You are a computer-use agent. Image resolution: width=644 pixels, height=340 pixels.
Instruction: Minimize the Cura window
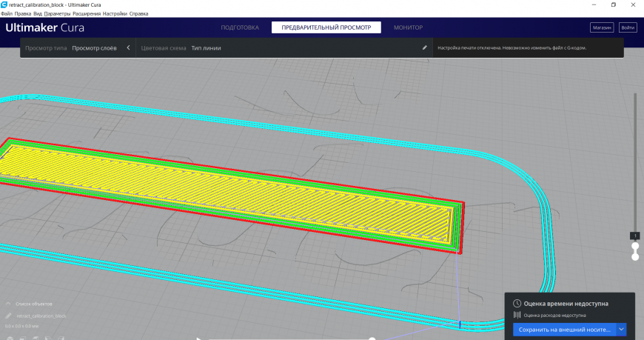(x=594, y=4)
